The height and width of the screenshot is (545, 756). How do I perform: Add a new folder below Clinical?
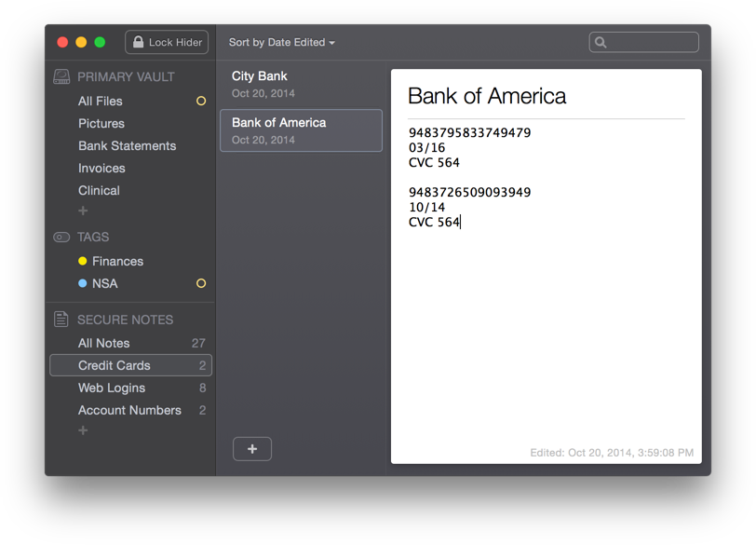tap(83, 211)
